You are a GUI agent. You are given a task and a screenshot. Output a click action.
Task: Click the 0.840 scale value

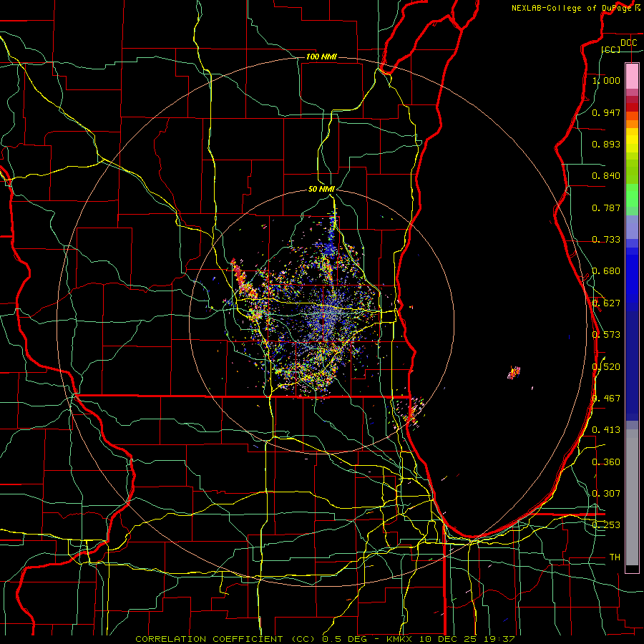point(606,176)
